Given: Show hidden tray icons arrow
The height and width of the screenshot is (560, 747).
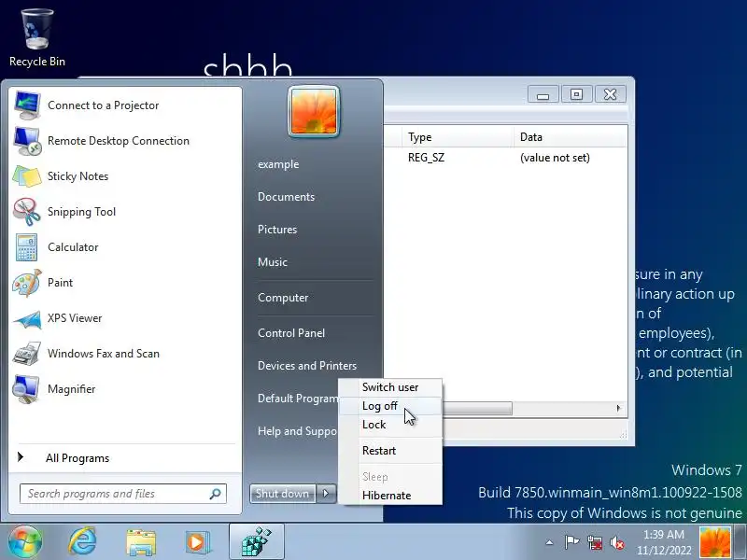Looking at the screenshot, I should pyautogui.click(x=549, y=542).
